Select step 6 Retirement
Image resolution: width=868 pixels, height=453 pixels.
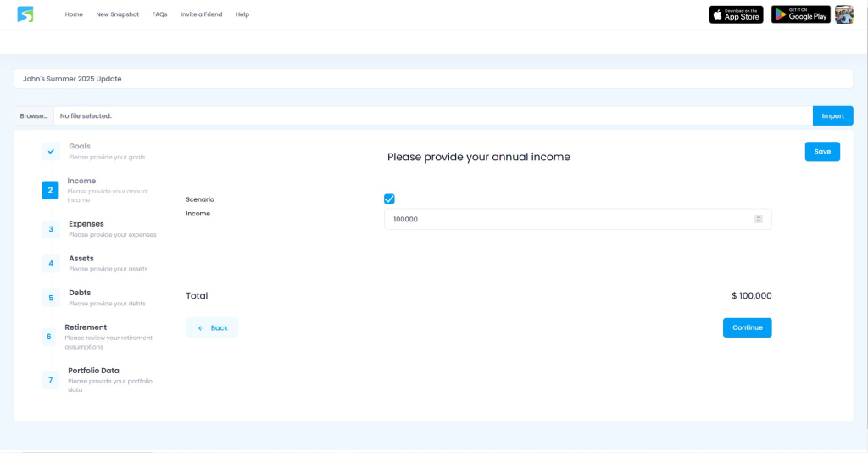pos(49,337)
